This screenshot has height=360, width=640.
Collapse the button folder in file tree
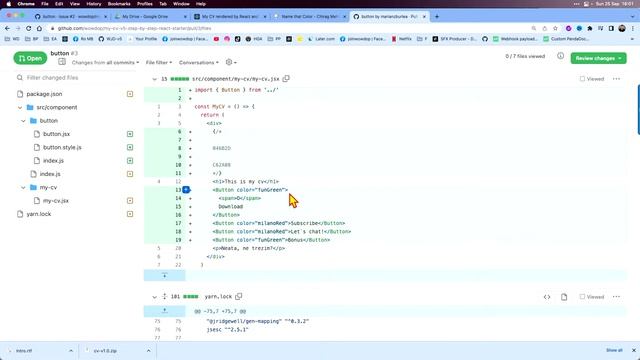(23, 121)
